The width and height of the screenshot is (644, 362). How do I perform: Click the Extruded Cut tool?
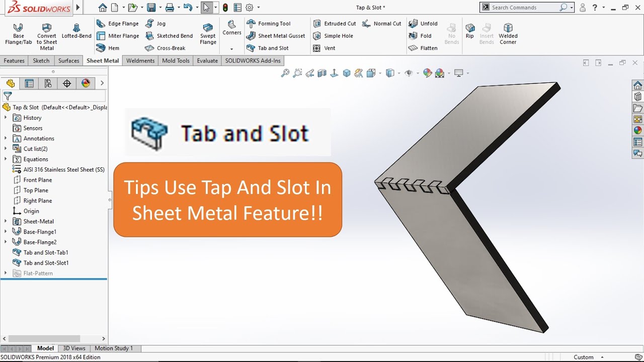pyautogui.click(x=334, y=24)
